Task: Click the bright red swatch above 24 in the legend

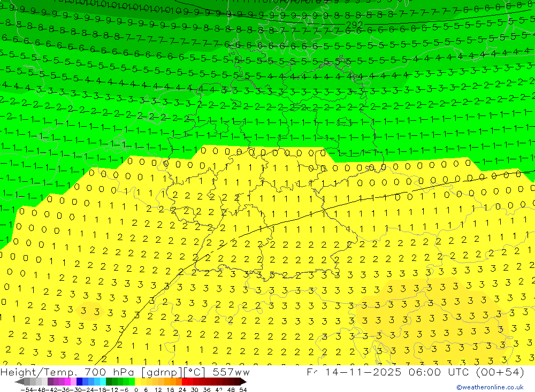Action: click(185, 381)
